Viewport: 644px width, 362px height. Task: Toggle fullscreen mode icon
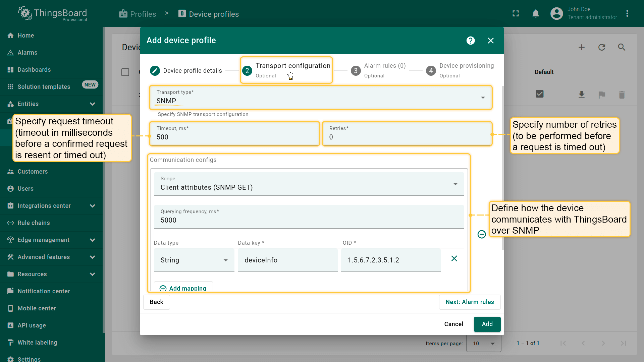pyautogui.click(x=516, y=14)
